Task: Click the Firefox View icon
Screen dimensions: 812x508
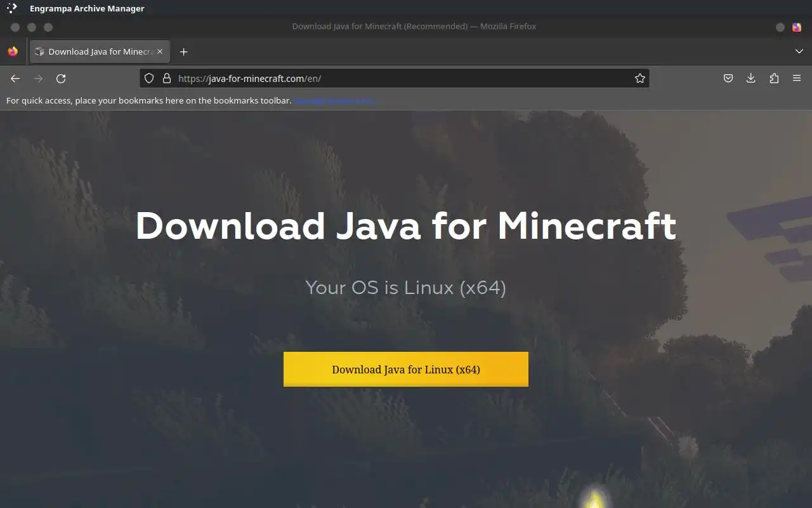Action: [x=13, y=51]
